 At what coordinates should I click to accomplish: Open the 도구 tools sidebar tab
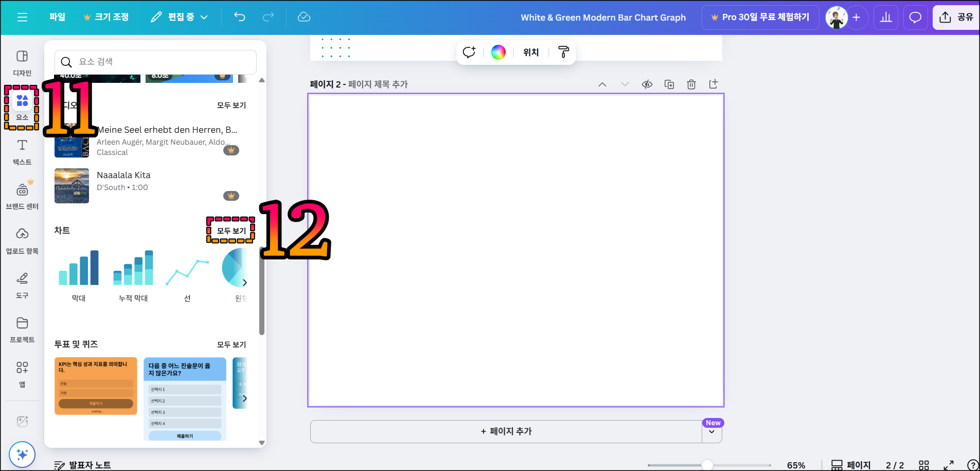pos(22,285)
